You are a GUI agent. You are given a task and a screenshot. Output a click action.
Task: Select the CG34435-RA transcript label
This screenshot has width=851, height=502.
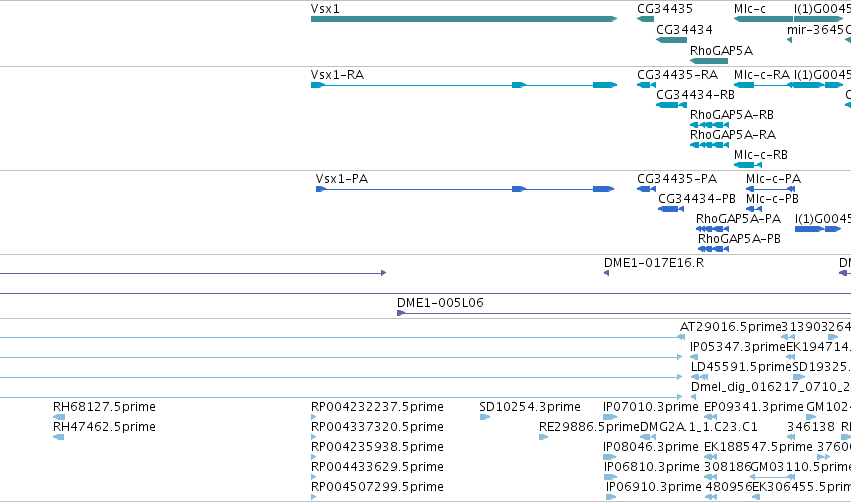(677, 75)
